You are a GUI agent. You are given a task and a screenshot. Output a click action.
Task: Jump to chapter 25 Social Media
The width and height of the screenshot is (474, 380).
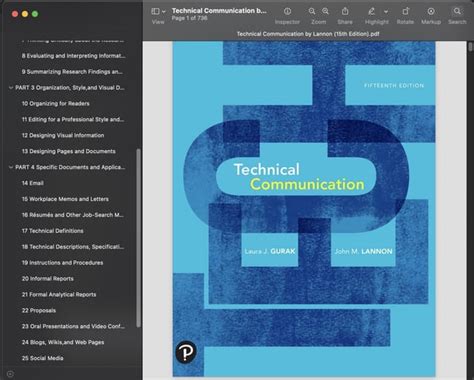tap(43, 358)
